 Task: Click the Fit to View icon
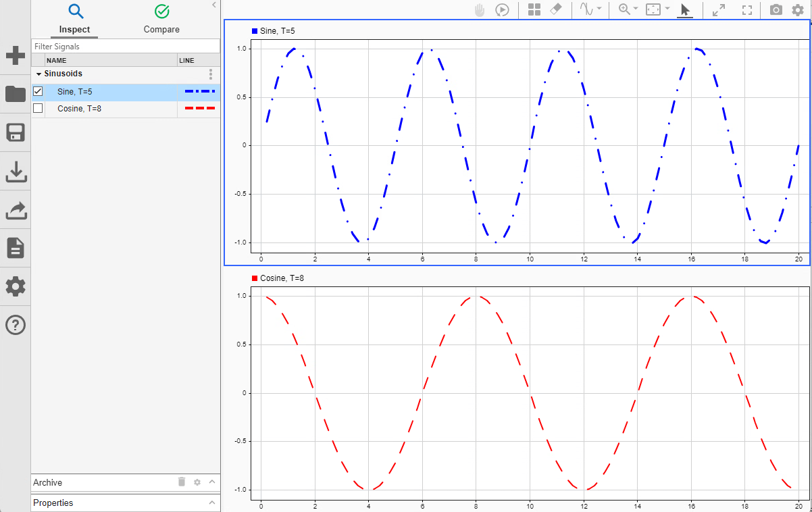point(653,9)
